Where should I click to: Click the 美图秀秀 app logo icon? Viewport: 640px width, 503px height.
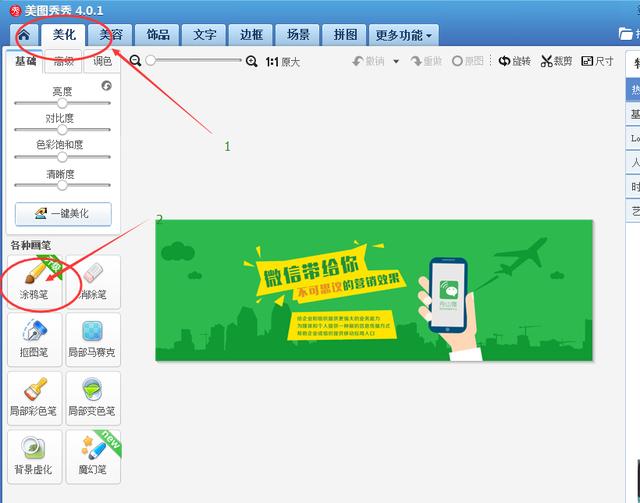click(x=15, y=11)
